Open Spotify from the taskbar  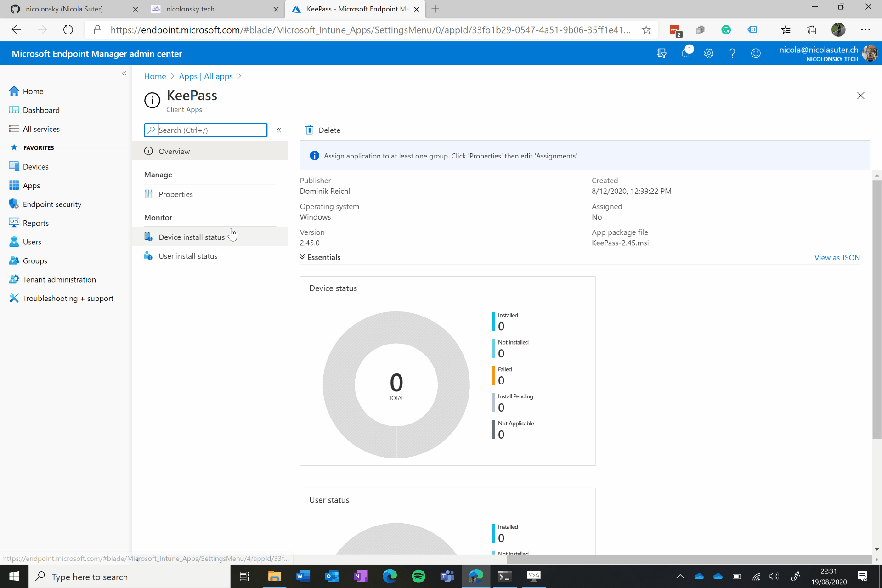(x=418, y=576)
